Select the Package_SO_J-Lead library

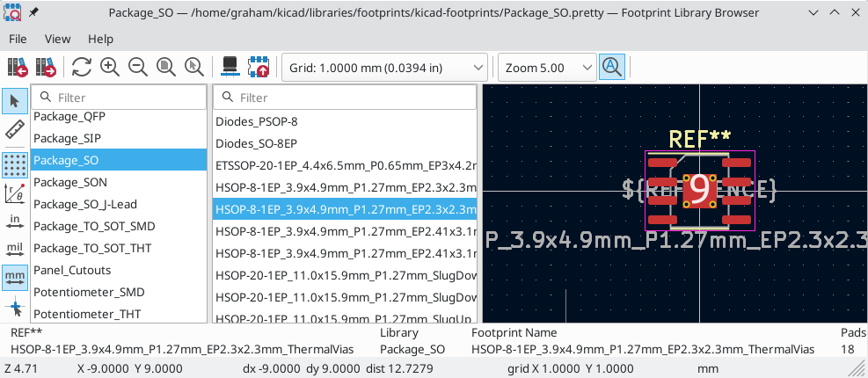(119, 204)
